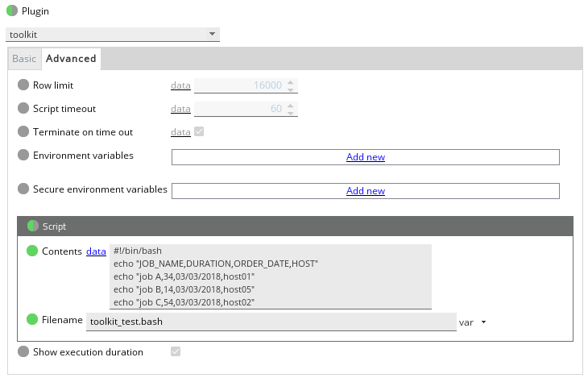This screenshot has height=378, width=588.
Task: Click the data link beside Contents
Action: coord(96,251)
